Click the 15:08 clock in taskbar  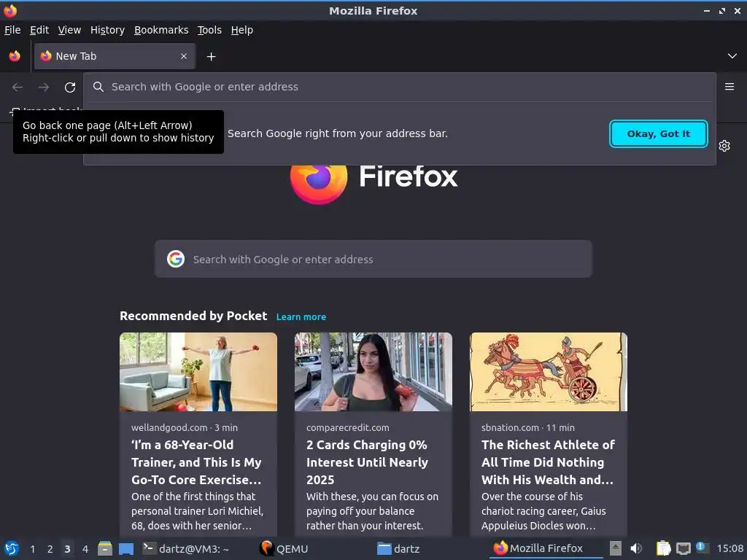[729, 548]
